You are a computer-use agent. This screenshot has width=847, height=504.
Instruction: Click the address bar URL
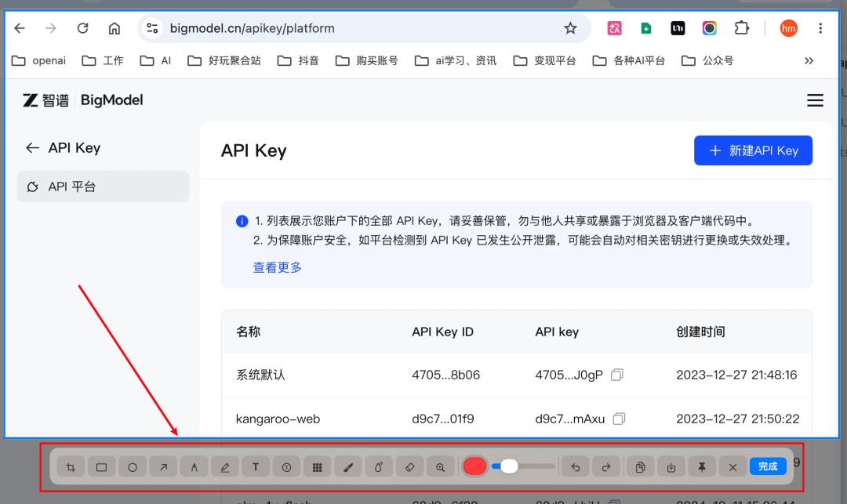click(253, 28)
